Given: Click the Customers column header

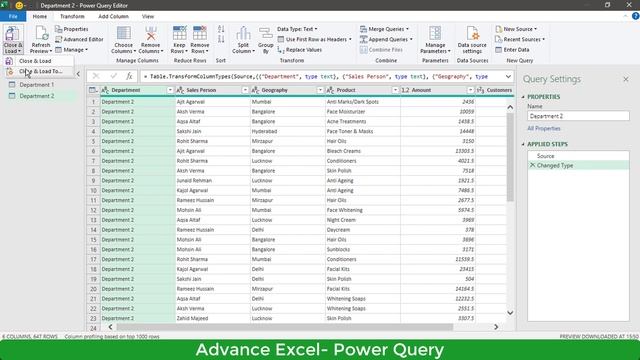Looking at the screenshot, I should click(x=495, y=90).
